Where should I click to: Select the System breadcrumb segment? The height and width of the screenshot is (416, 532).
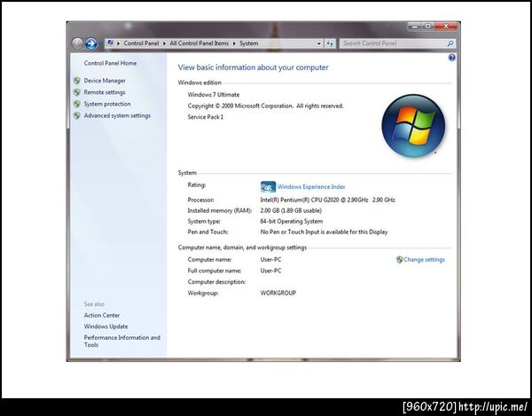coord(248,43)
